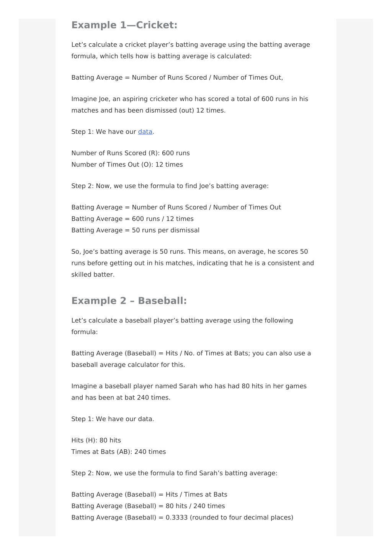The width and height of the screenshot is (392, 555).
Task: Click the 'Batting Average (Baseball) = Hits / Times at Bats' line
Action: coord(149,494)
